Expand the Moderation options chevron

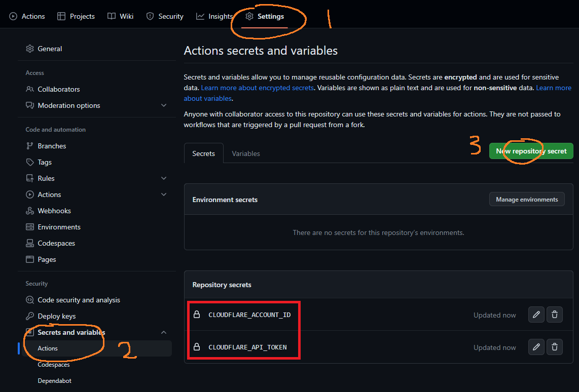tap(163, 105)
